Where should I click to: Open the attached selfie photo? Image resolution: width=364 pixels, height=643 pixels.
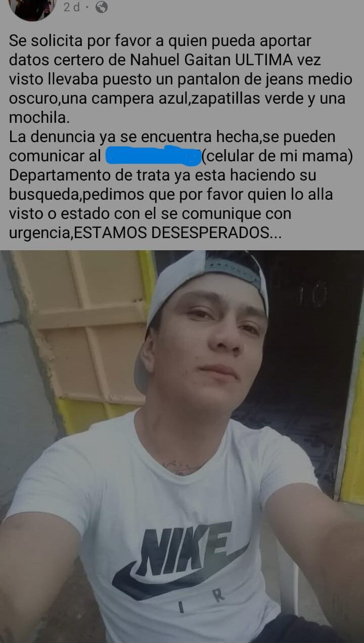(x=182, y=446)
